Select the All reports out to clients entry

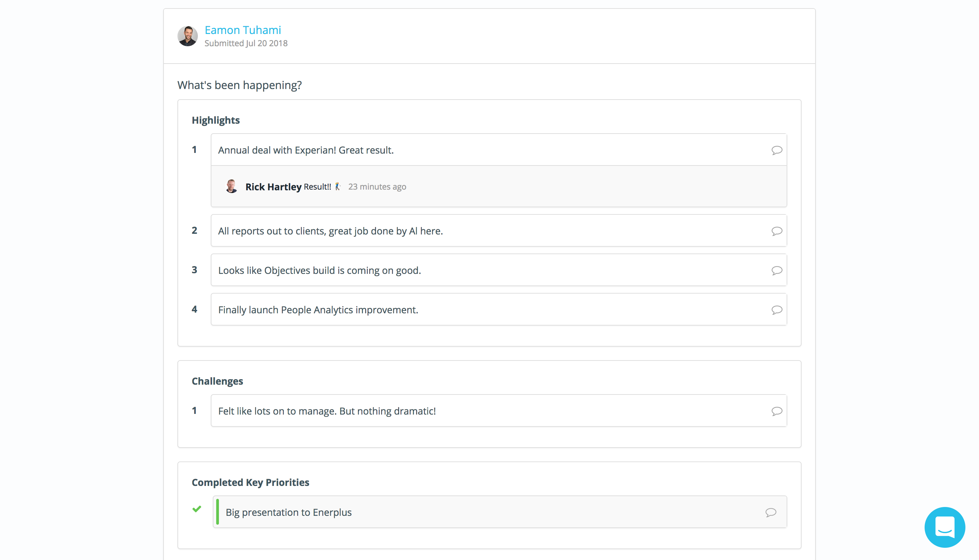(330, 231)
